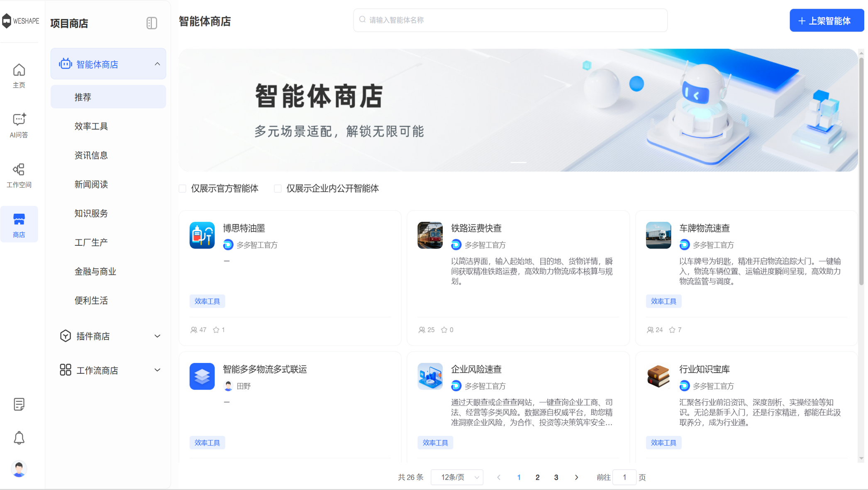Click star icon on 车牌物流速查 card

(x=672, y=330)
